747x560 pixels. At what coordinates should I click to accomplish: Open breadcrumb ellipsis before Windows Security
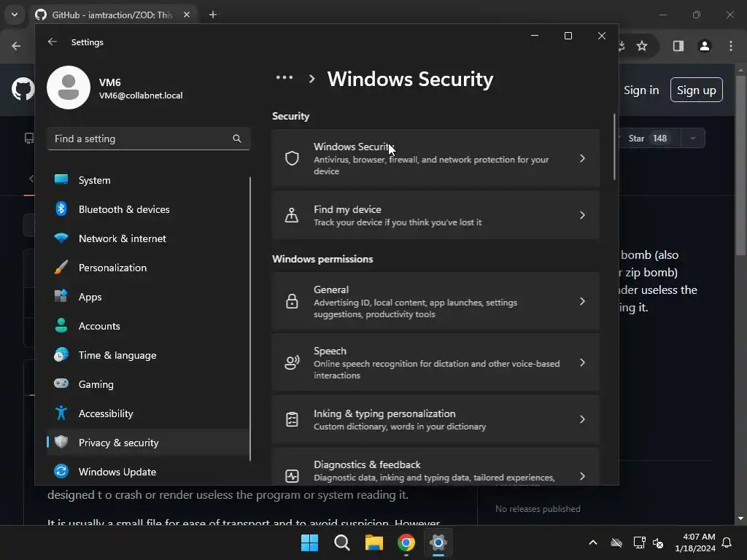[x=285, y=77]
